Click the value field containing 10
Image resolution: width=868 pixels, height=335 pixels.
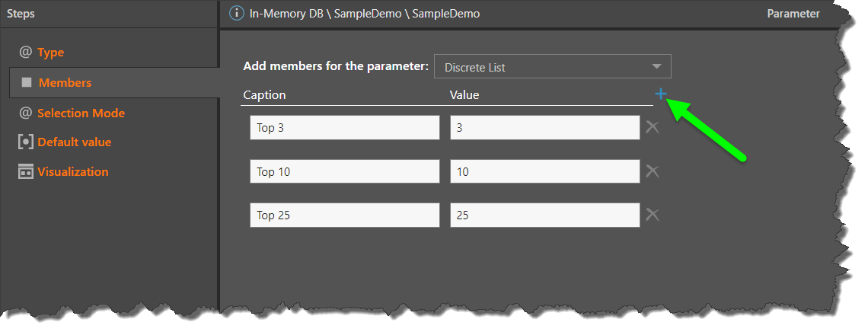point(544,172)
